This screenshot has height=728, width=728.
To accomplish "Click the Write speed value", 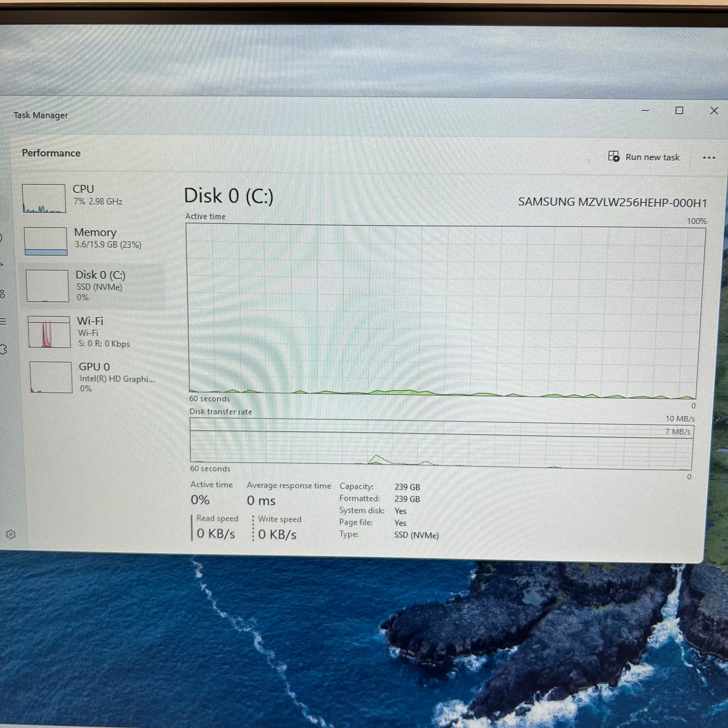I will [x=277, y=534].
